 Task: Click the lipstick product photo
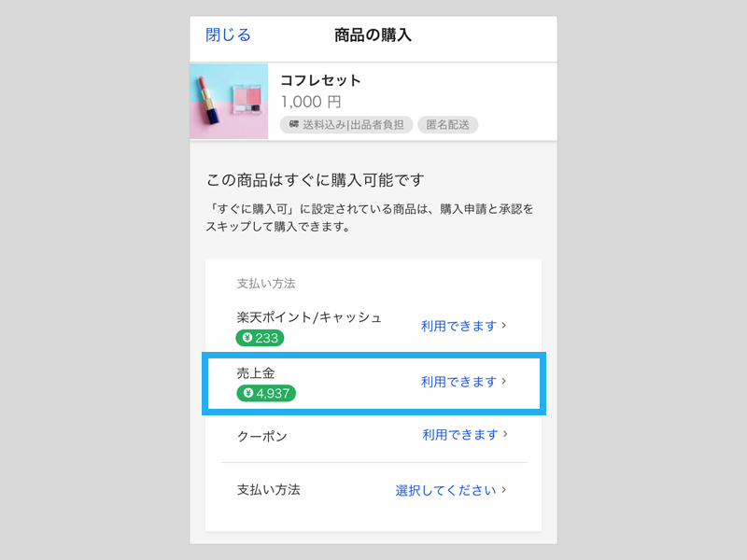click(x=228, y=101)
